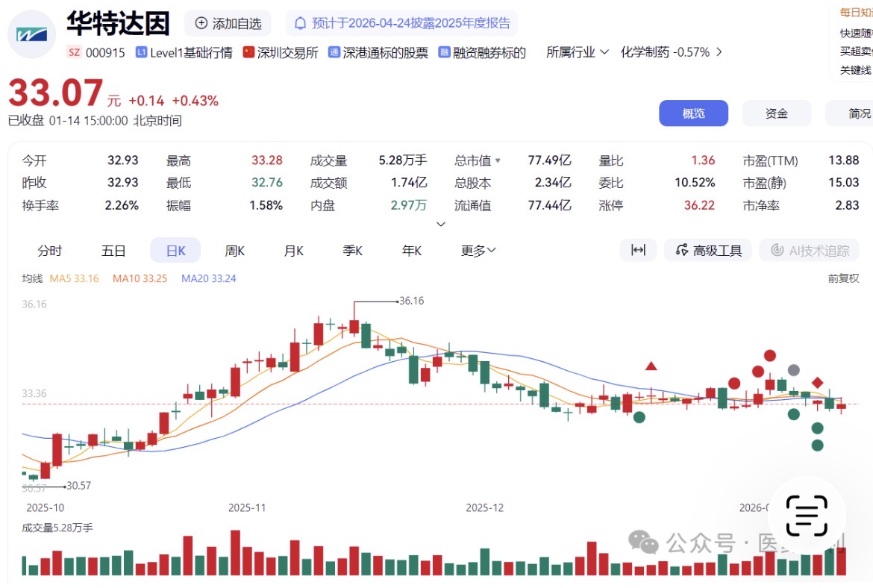Open the 总市值 dropdown arrow

(x=498, y=160)
